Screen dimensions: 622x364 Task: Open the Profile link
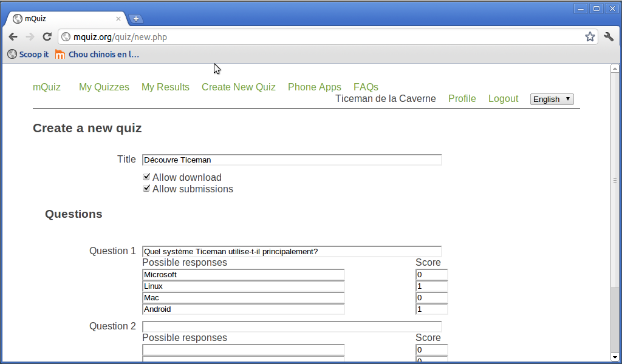[x=462, y=99]
